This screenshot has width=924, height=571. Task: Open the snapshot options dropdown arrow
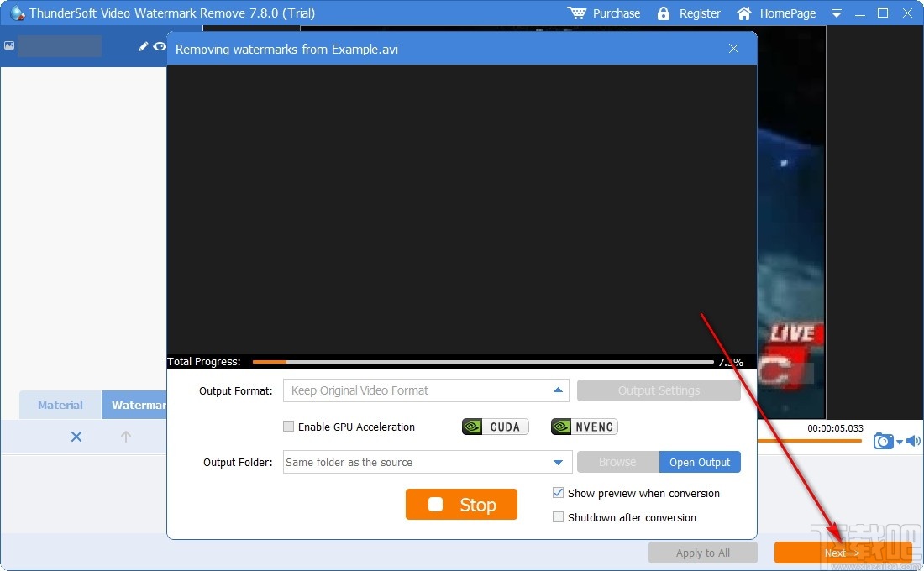pyautogui.click(x=899, y=443)
